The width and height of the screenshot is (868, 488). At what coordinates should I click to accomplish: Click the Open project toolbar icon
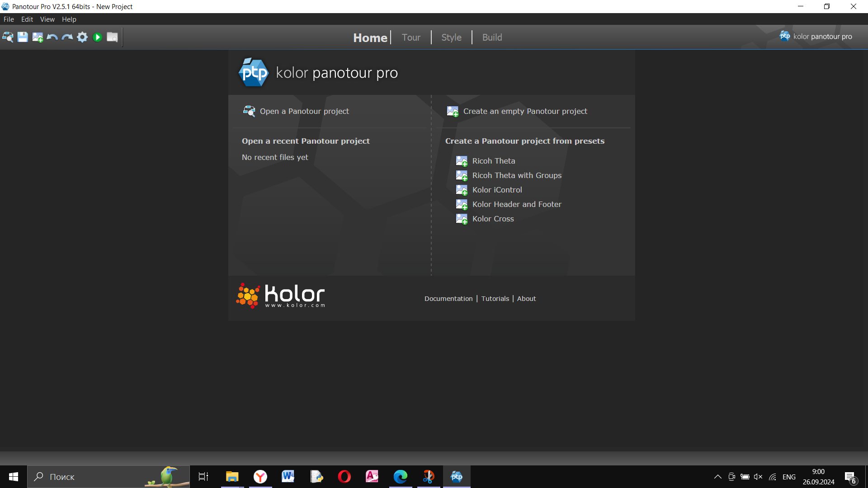8,37
